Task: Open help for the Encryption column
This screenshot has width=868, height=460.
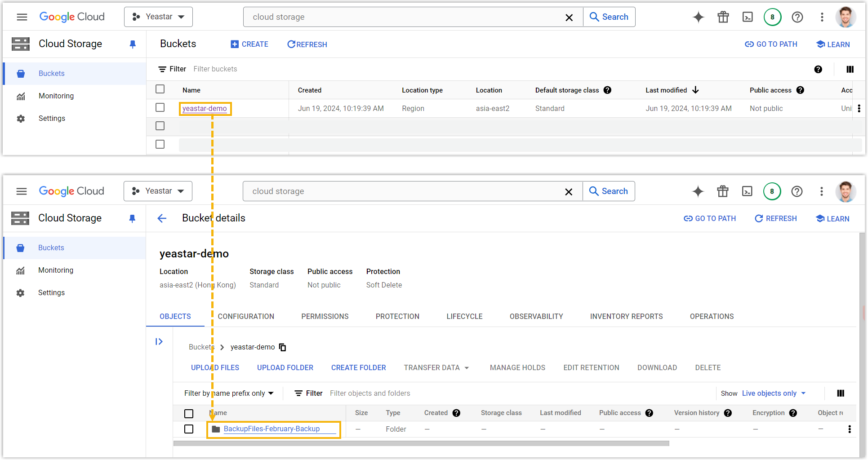Action: (793, 413)
